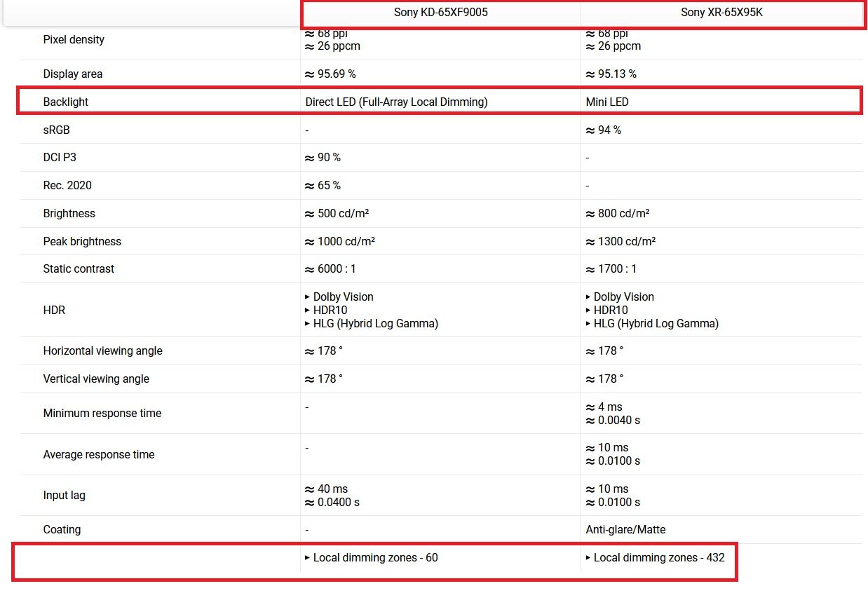Image resolution: width=868 pixels, height=593 pixels.
Task: Click the 95.13 % display area value
Action: point(611,74)
